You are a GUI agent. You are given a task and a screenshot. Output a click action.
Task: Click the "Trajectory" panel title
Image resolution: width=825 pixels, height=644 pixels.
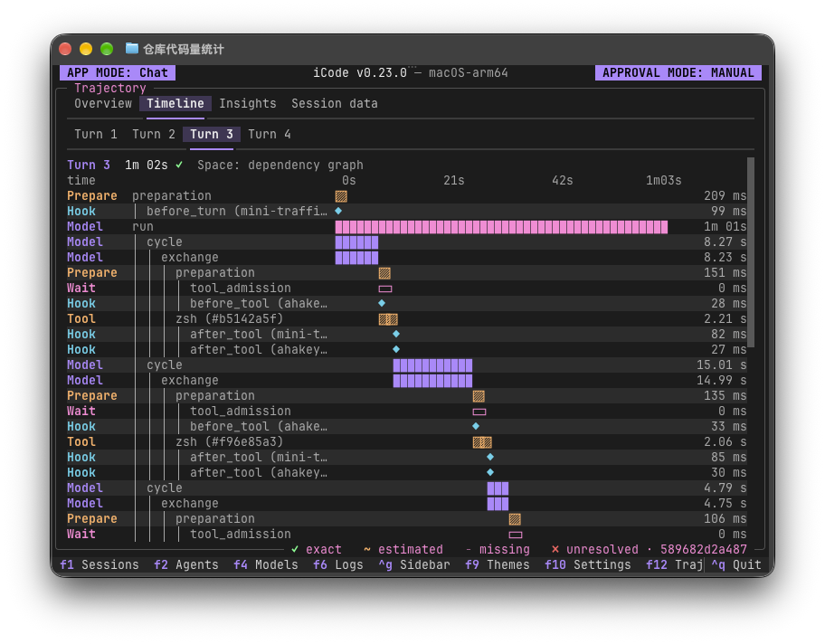point(110,89)
